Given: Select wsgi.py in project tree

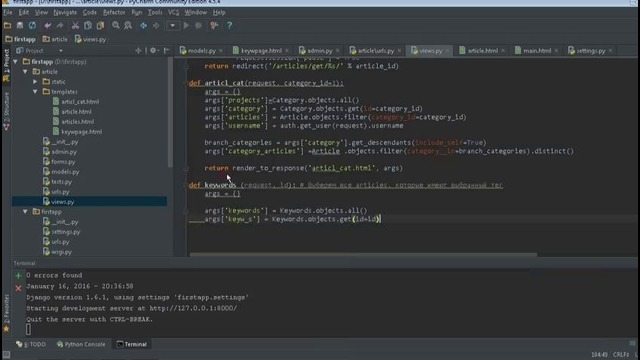Looking at the screenshot, I should pos(57,252).
